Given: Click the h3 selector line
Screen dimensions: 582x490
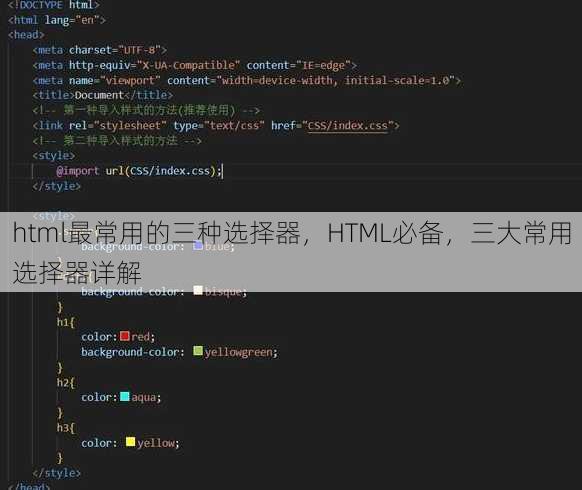Looking at the screenshot, I should (66, 428).
